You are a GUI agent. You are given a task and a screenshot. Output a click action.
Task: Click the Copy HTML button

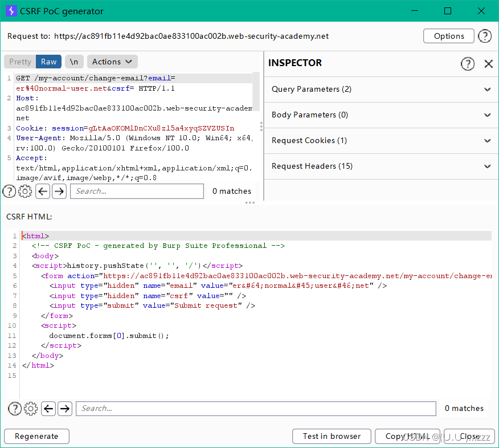click(x=408, y=436)
